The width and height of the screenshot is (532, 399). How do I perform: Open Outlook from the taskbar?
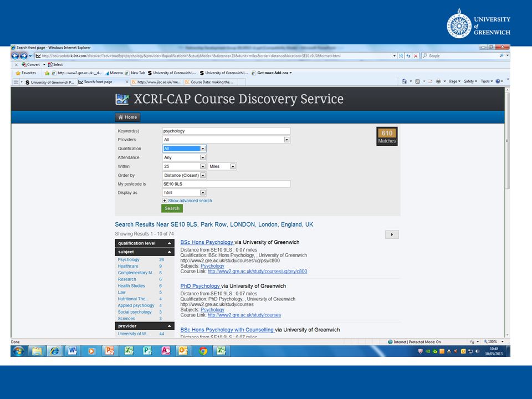click(x=183, y=351)
